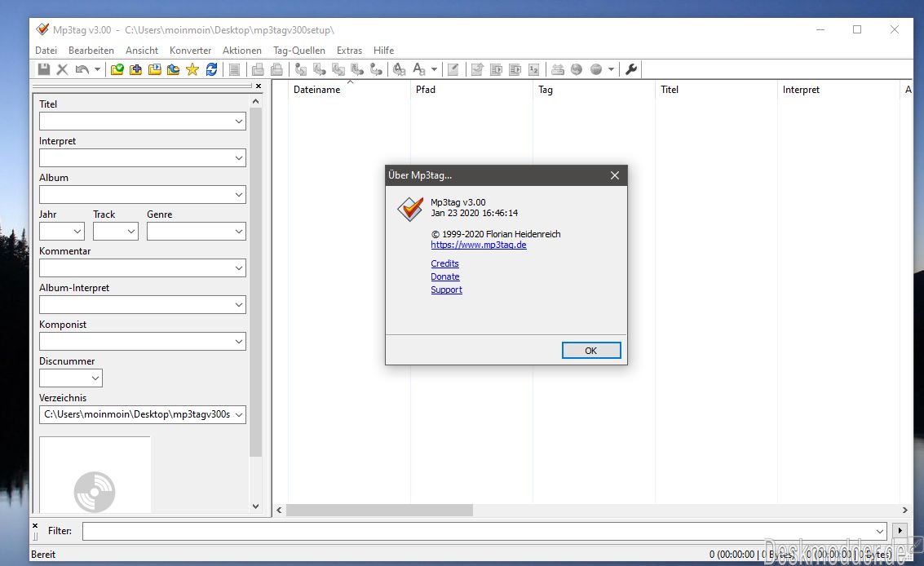Click the Filename - Filename converter icon
Viewport: 924px width, 566px height.
pyautogui.click(x=338, y=69)
